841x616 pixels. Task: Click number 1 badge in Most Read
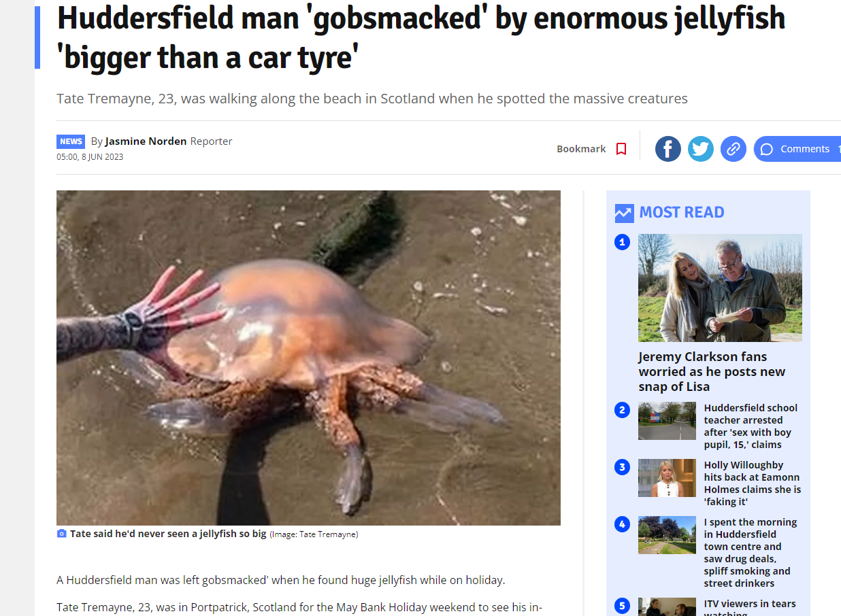coord(622,242)
